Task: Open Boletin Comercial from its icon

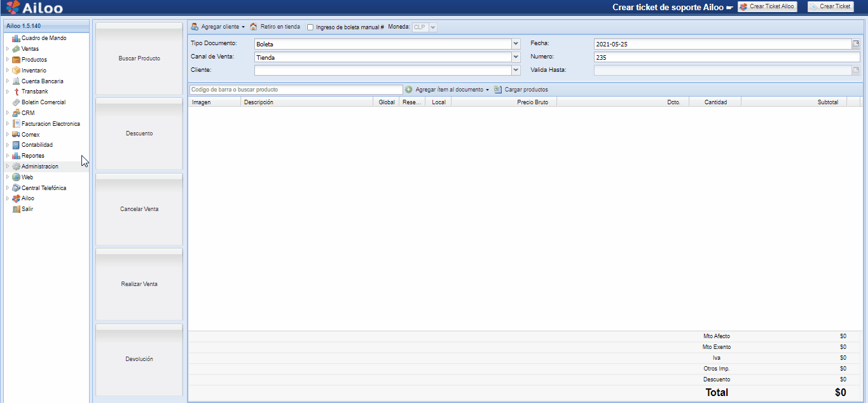Action: tap(17, 102)
